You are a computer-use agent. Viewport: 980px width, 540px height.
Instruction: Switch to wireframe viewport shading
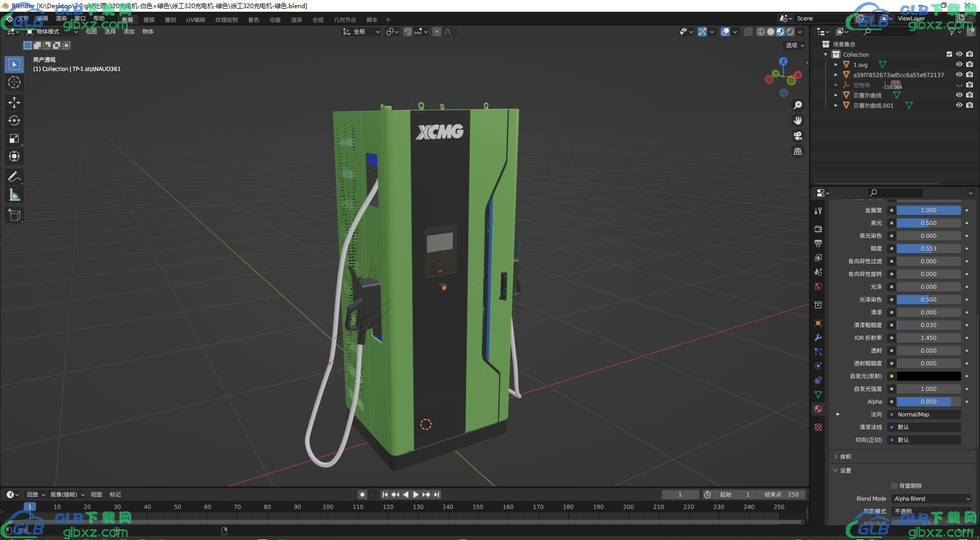(x=761, y=32)
